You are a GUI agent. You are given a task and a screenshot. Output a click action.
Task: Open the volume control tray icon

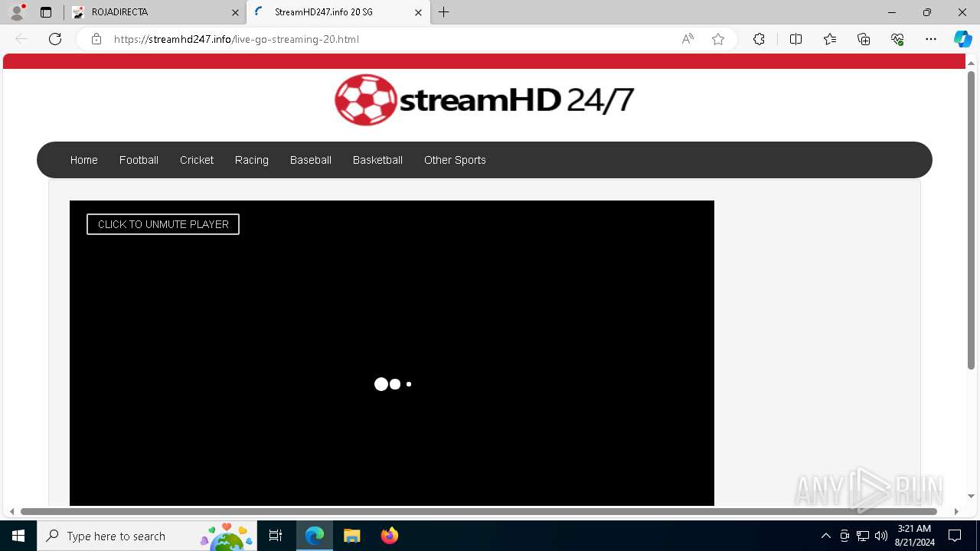pos(881,536)
